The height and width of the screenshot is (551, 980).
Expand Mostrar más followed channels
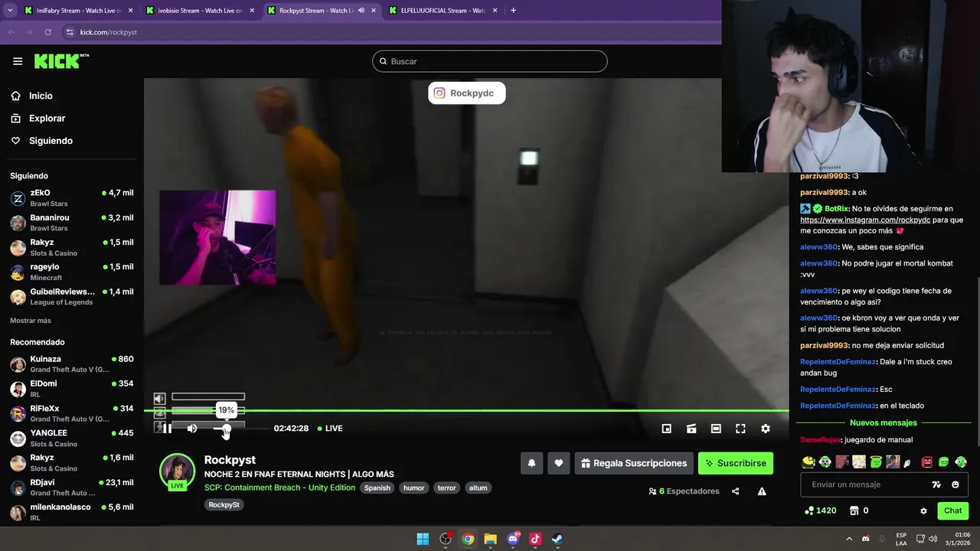point(31,321)
